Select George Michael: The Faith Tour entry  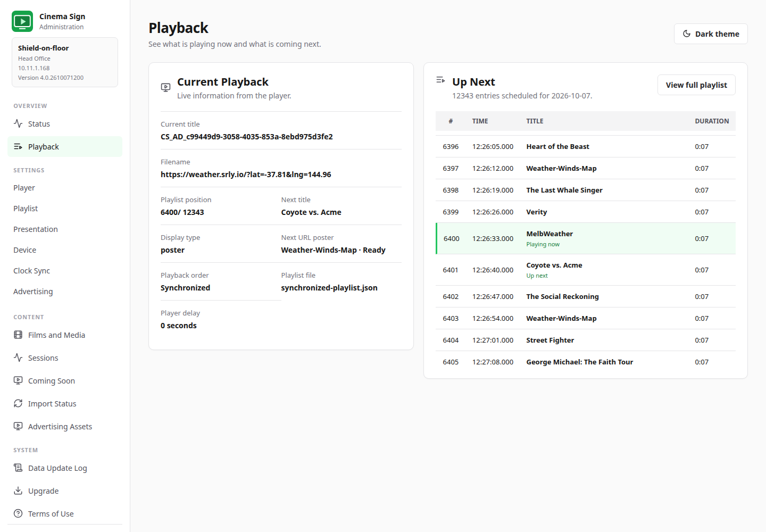[586, 362]
